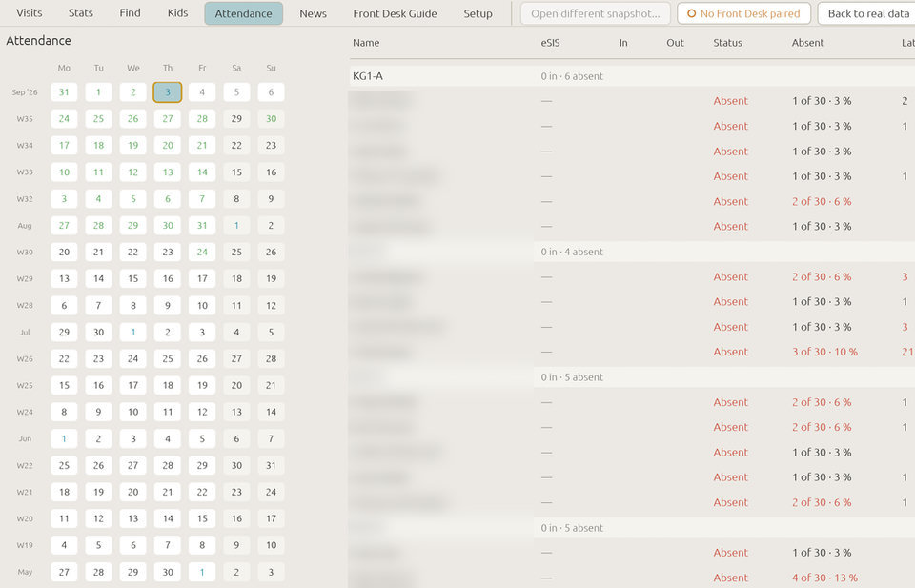Viewport: 915px width, 588px height.
Task: Sort by the Status column header
Action: 727,43
